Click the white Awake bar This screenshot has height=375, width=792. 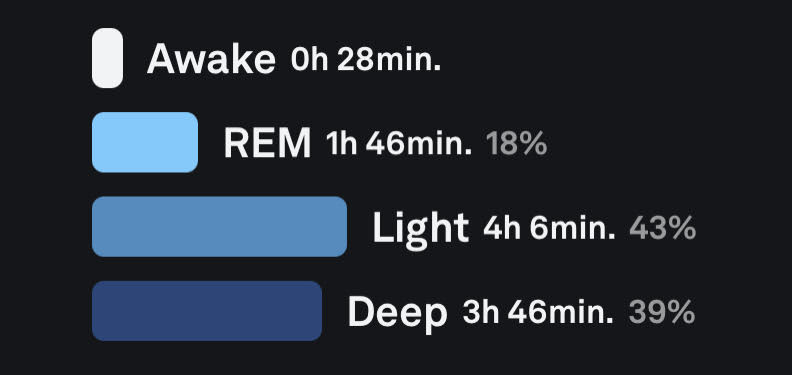107,58
